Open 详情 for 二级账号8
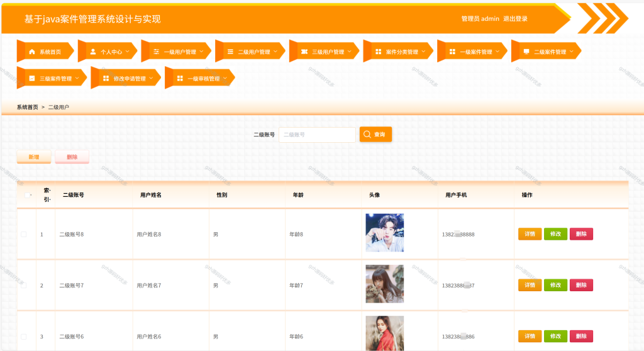 click(x=530, y=234)
